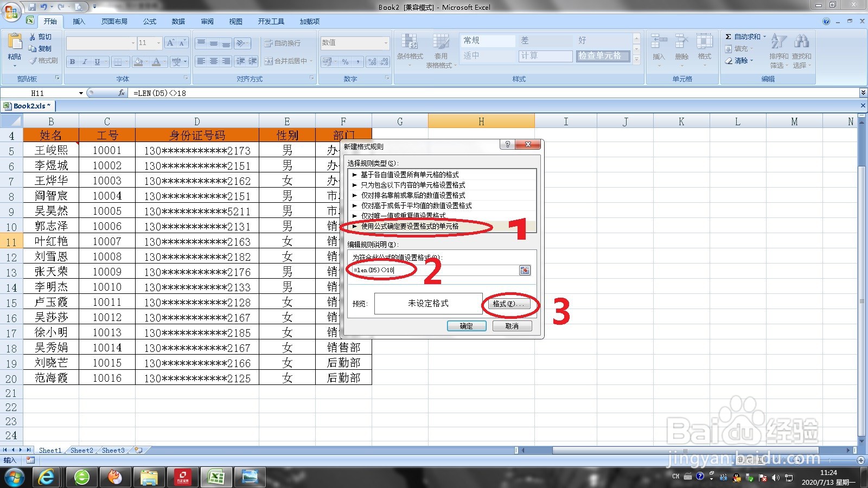Click 确定 to confirm the new rule

pyautogui.click(x=467, y=325)
